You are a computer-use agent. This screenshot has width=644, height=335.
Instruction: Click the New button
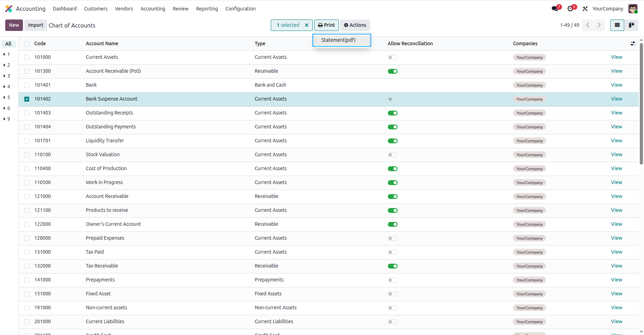point(14,25)
